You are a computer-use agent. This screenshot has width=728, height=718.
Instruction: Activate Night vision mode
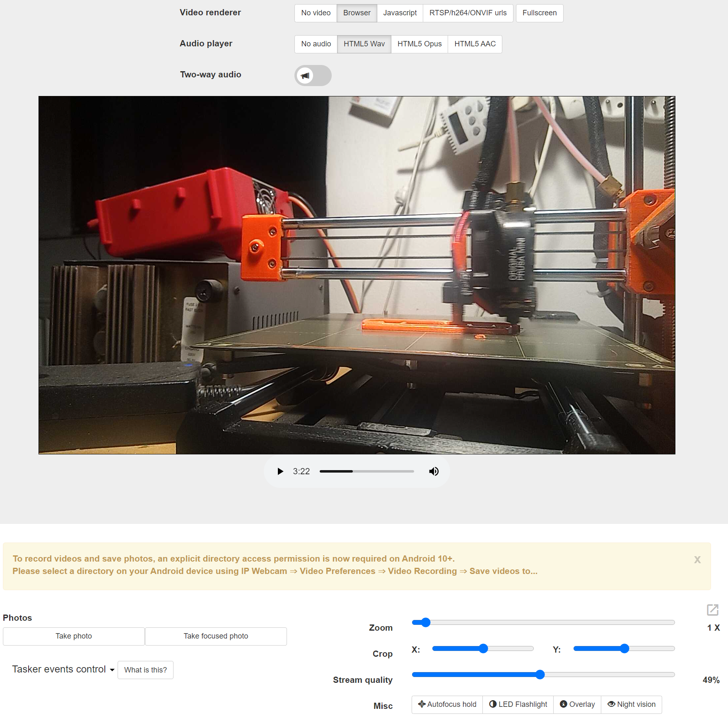[x=632, y=704]
